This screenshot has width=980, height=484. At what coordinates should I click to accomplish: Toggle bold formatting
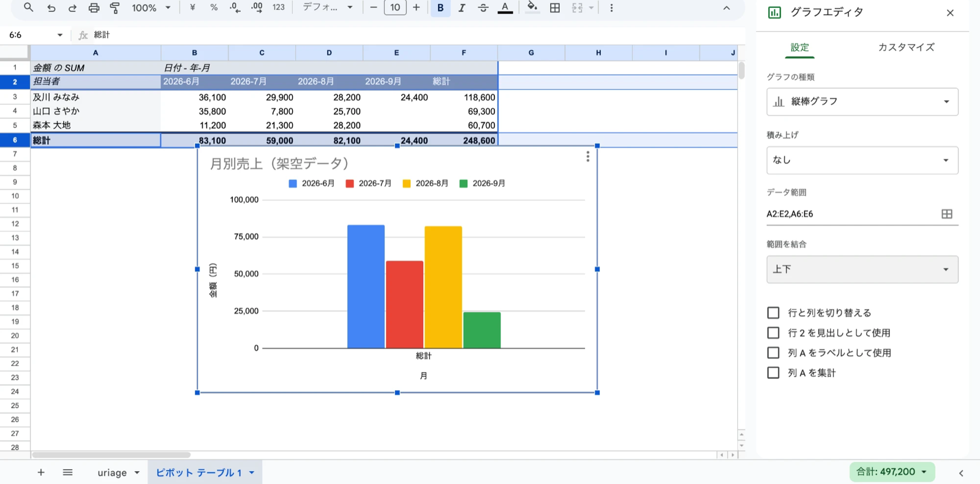point(440,8)
